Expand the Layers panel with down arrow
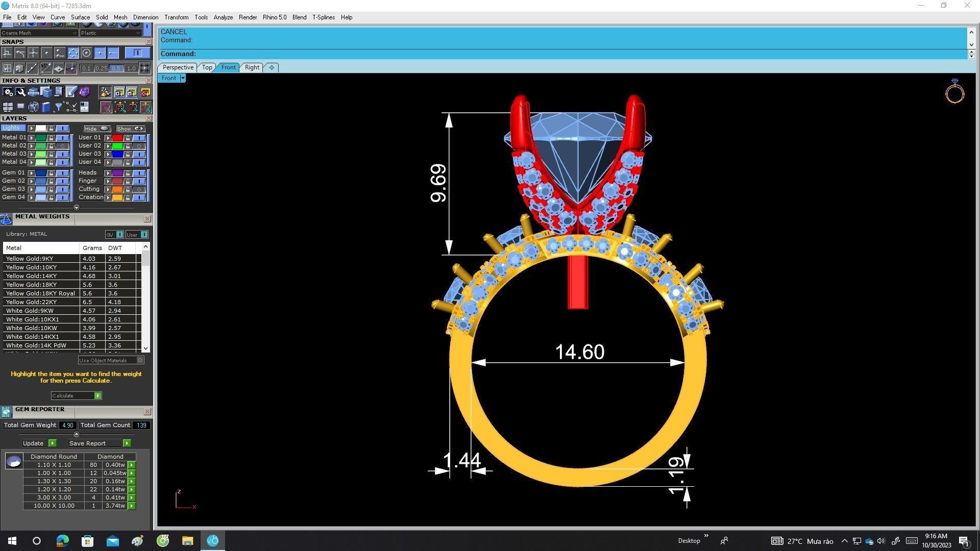Image resolution: width=980 pixels, height=551 pixels. coord(77,208)
